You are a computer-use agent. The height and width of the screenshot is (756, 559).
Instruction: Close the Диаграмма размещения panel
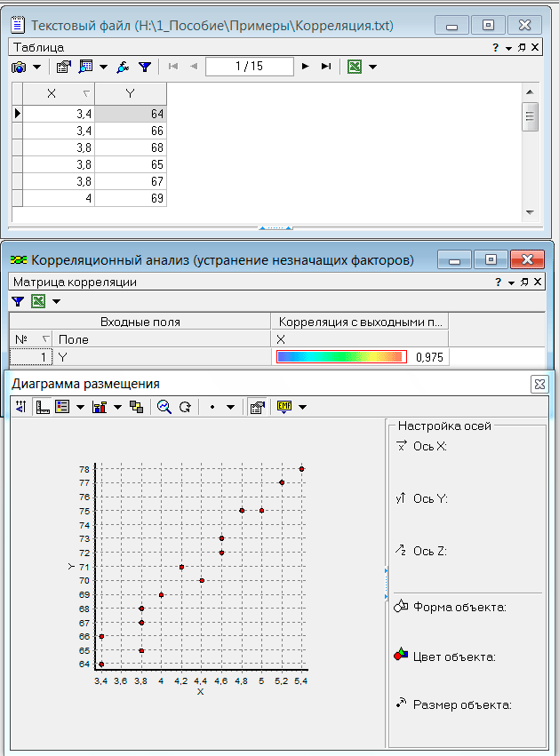[539, 385]
